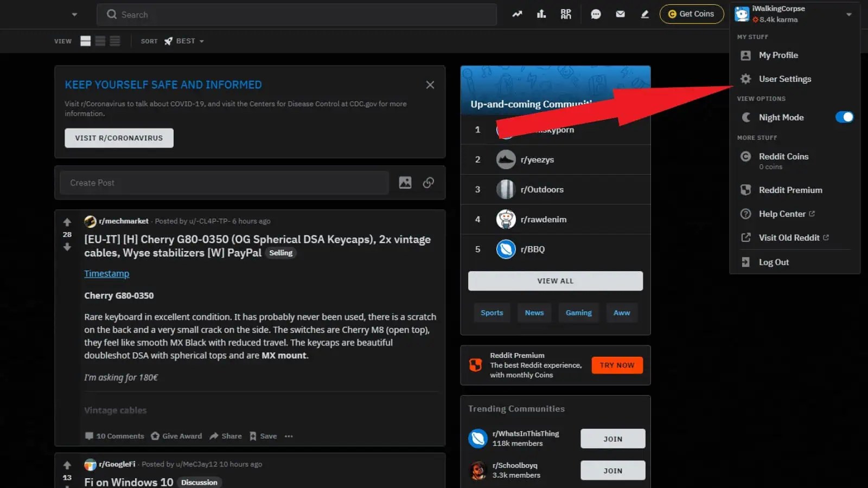Screen dimensions: 868x488
Task: Create a link post
Action: (x=429, y=183)
